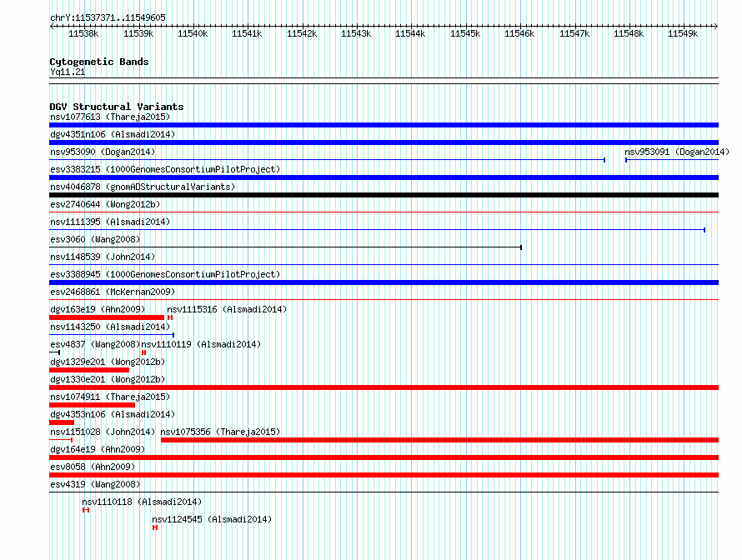Viewport: 742px width, 560px height.
Task: Click nsv1111395 (Alsmadi2014) label
Action: coord(110,222)
